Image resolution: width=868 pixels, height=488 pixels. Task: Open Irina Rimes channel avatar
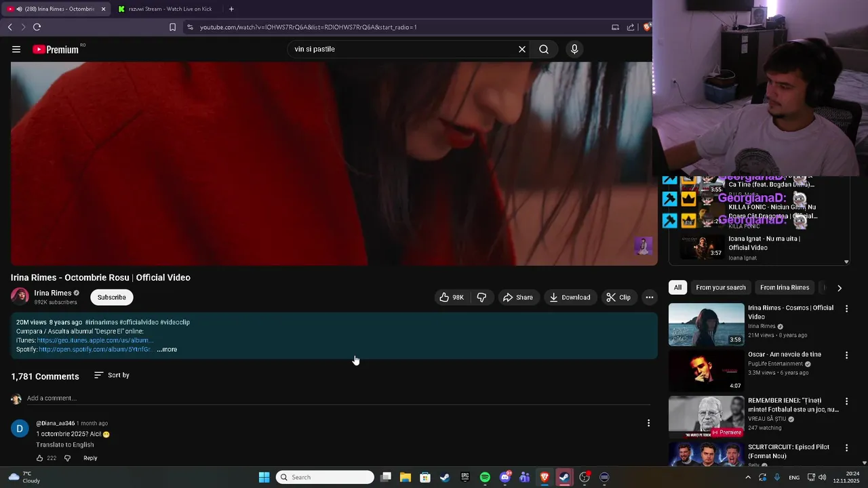coord(20,297)
